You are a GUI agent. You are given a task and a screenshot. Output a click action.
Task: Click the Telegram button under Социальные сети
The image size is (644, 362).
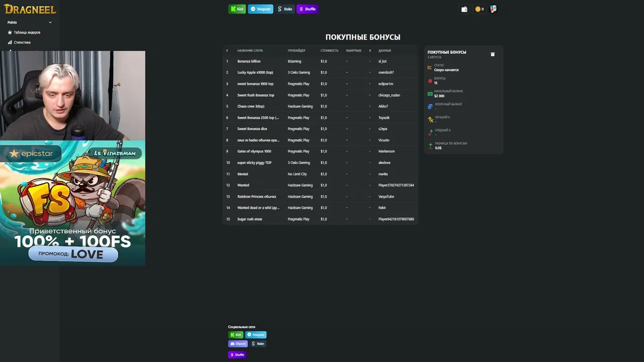[256, 335]
